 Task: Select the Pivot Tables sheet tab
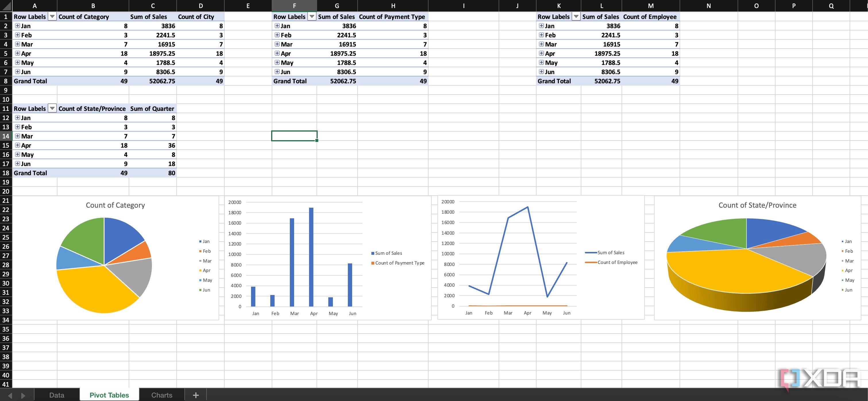pyautogui.click(x=109, y=395)
